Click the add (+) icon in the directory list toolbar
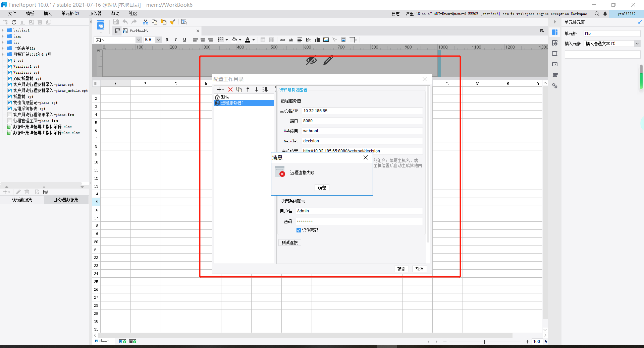The height and width of the screenshot is (348, 644). 220,89
